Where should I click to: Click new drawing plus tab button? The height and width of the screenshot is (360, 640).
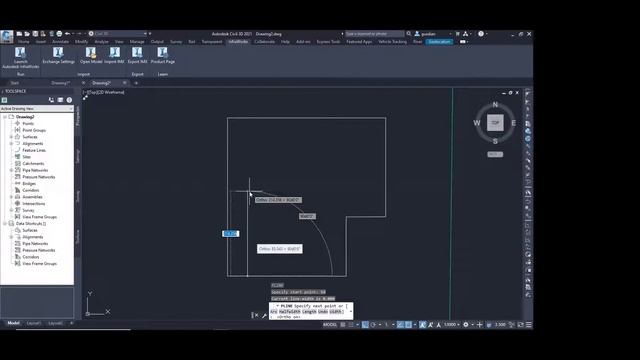click(x=136, y=83)
